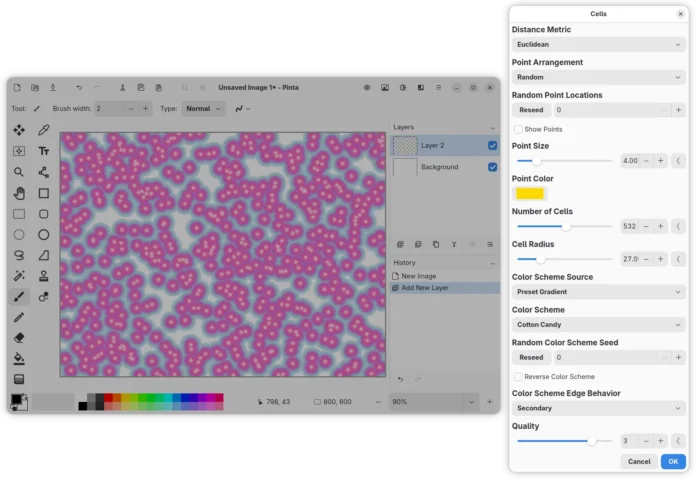Click the Number of Cells value field
The width and height of the screenshot is (700, 485).
(x=630, y=226)
